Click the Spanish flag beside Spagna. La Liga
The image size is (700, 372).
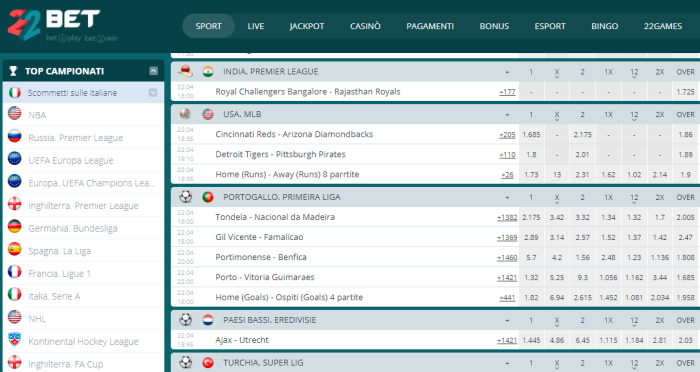(x=15, y=249)
